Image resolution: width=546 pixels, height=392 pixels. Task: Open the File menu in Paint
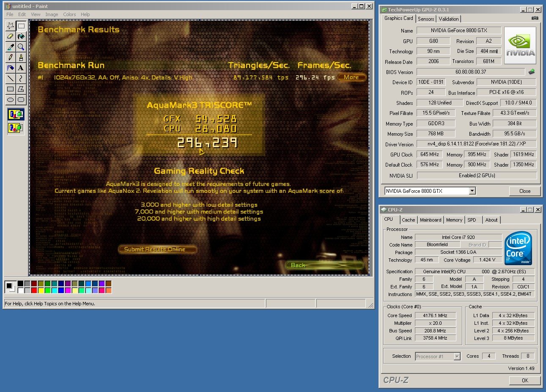click(10, 14)
